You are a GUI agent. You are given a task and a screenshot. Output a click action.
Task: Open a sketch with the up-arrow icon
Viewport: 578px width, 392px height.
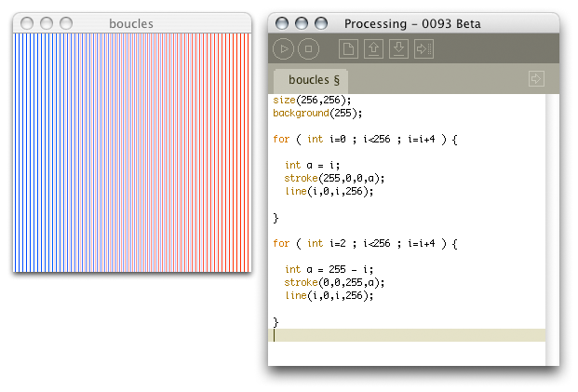click(373, 48)
